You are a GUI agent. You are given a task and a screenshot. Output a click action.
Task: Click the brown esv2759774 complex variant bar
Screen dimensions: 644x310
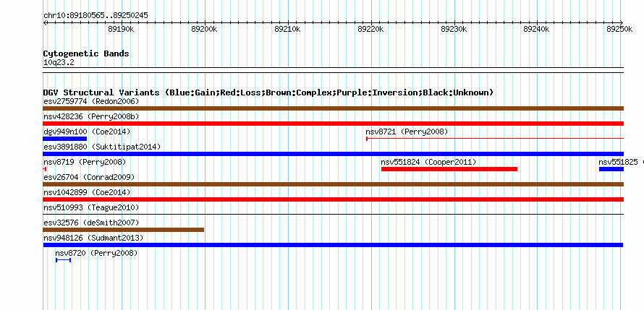[x=333, y=108]
